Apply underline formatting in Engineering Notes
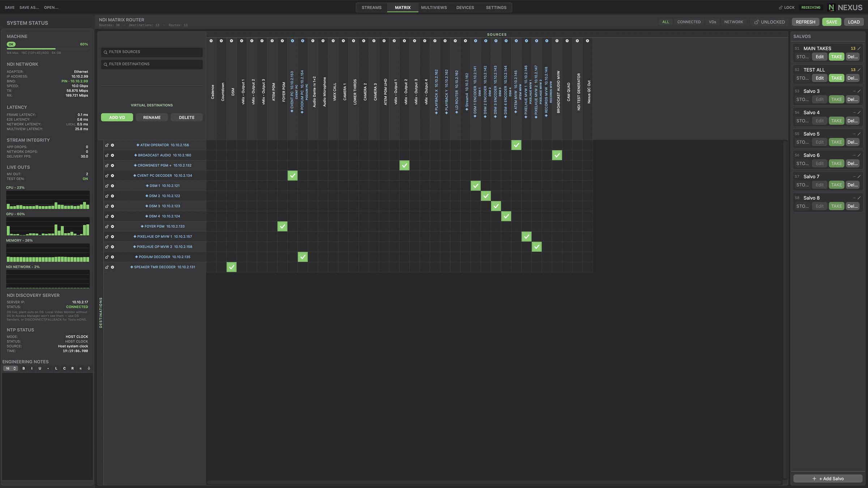 tap(40, 368)
